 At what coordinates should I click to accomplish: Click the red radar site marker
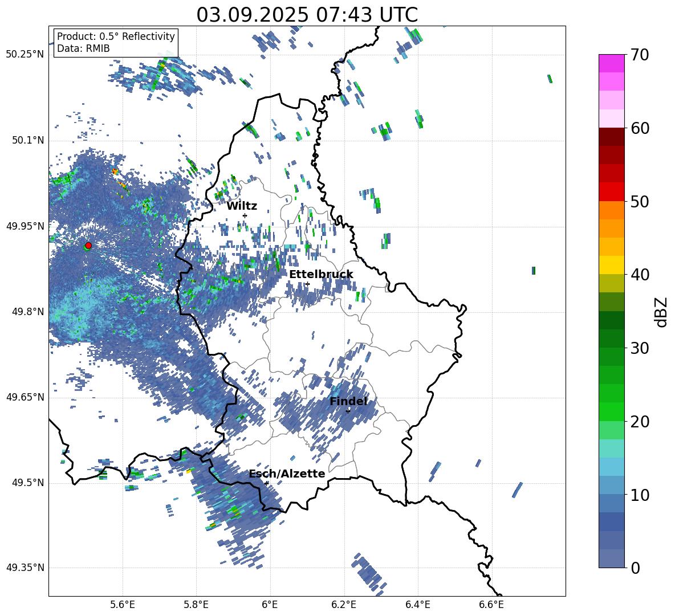tap(88, 246)
